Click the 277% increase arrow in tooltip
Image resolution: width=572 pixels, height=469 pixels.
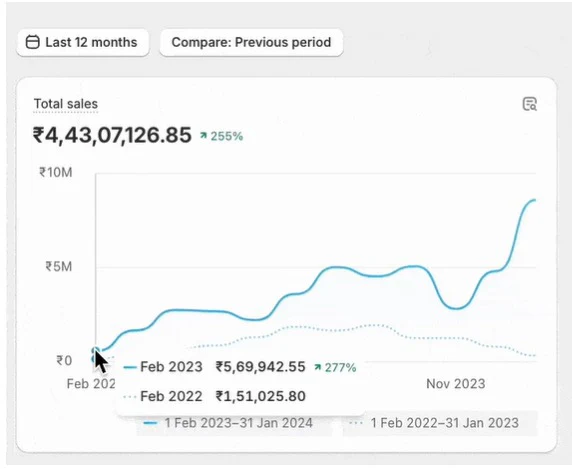point(317,367)
